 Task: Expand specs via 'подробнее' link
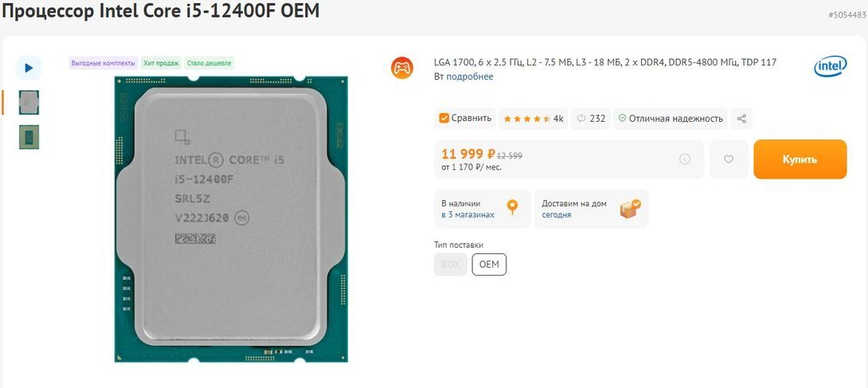(x=469, y=77)
